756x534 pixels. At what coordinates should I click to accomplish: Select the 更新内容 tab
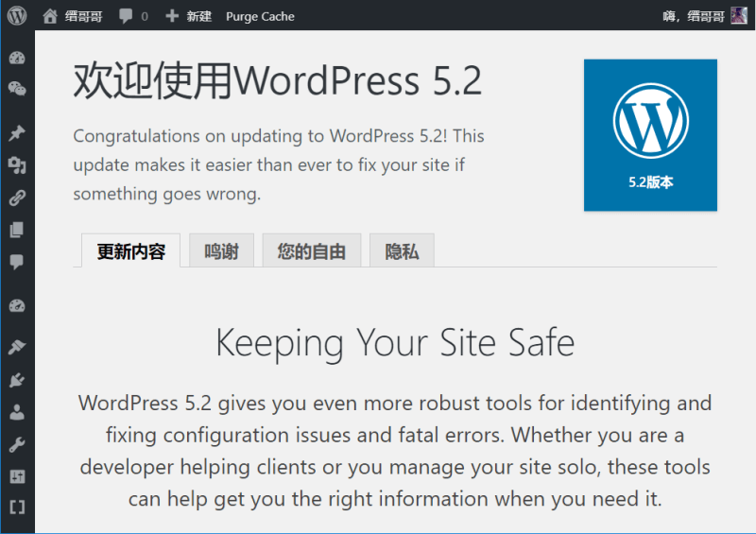[130, 252]
